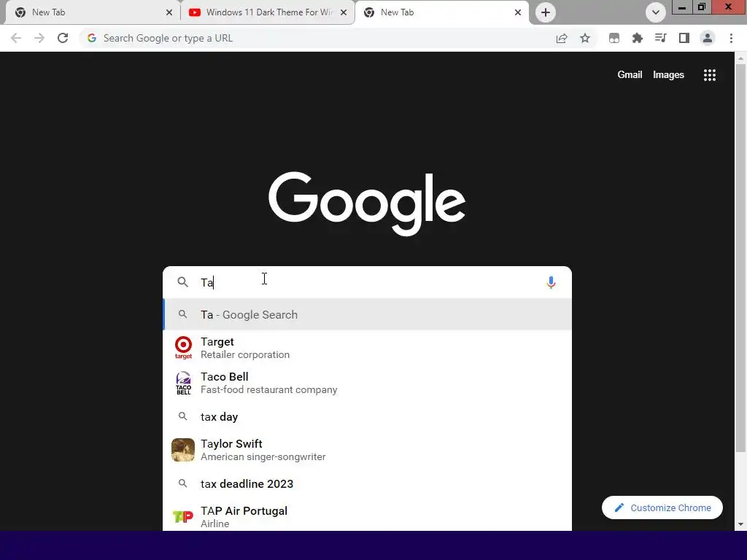Open a new tab with plus button
This screenshot has width=747, height=560.
546,12
